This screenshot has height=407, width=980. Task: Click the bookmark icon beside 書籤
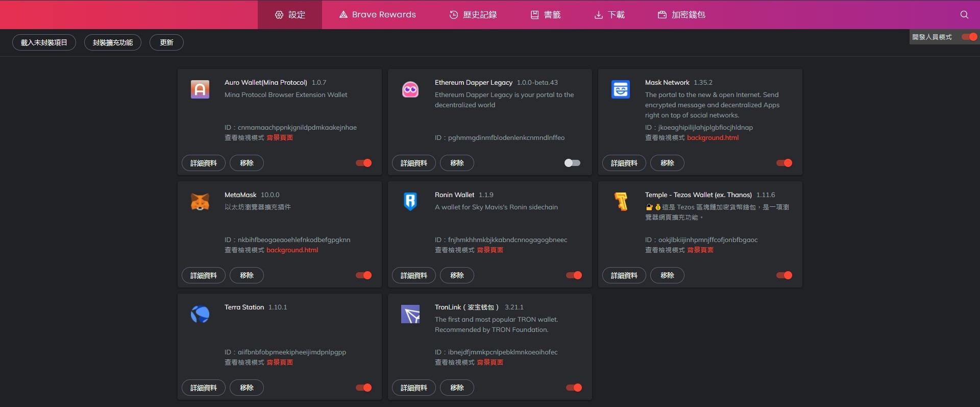[x=535, y=15]
